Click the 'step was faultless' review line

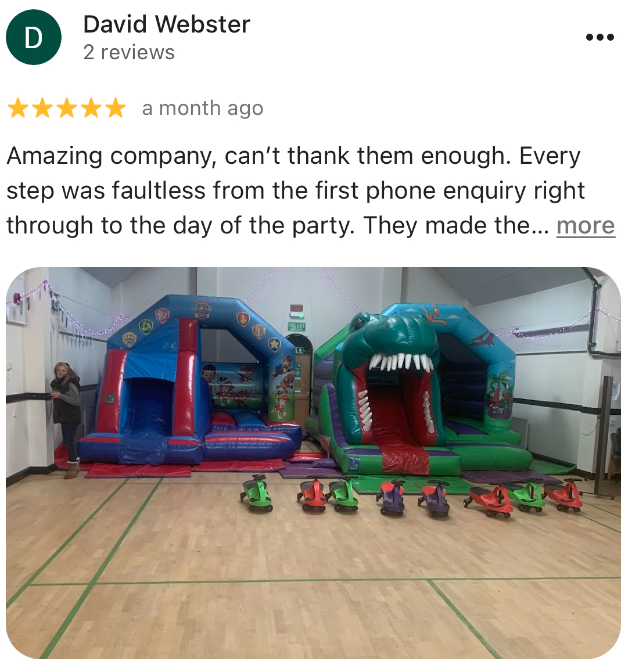click(296, 191)
